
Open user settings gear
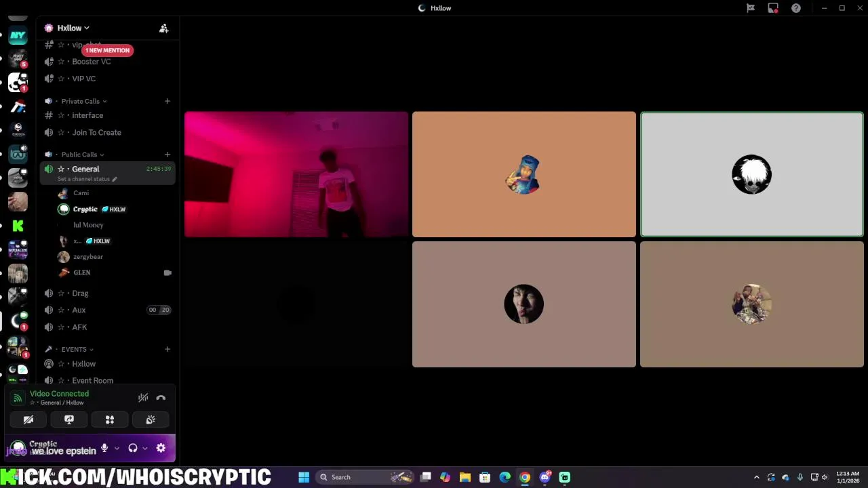tap(161, 448)
